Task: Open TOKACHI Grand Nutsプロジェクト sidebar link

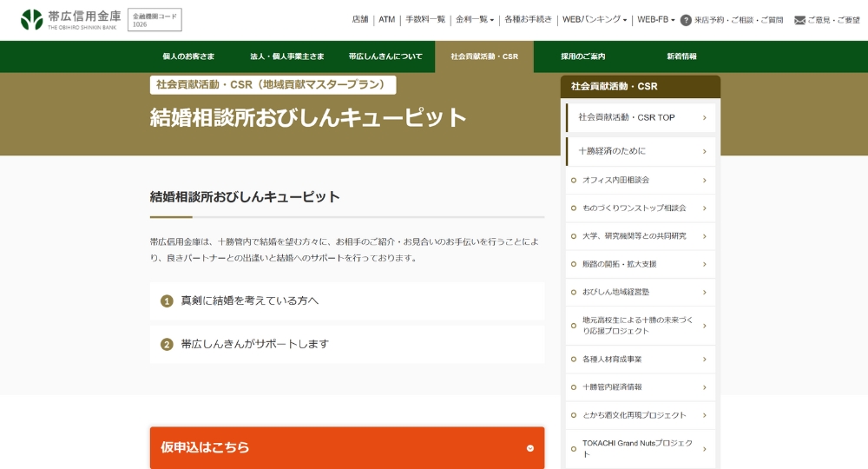Action: point(641,448)
